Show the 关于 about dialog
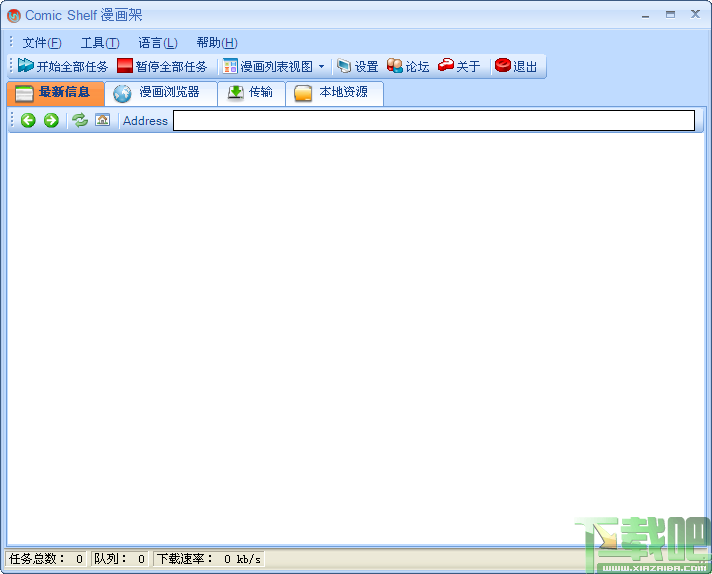Viewport: 712px width, 574px height. click(459, 66)
